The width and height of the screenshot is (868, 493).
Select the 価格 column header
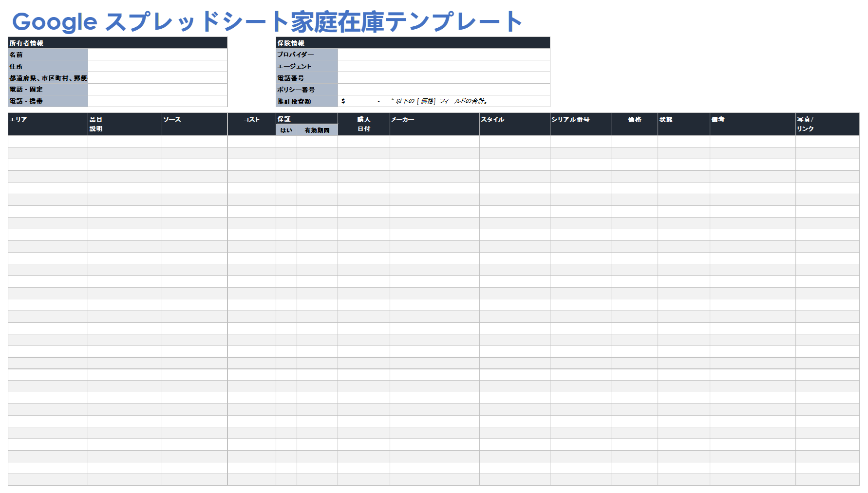634,124
